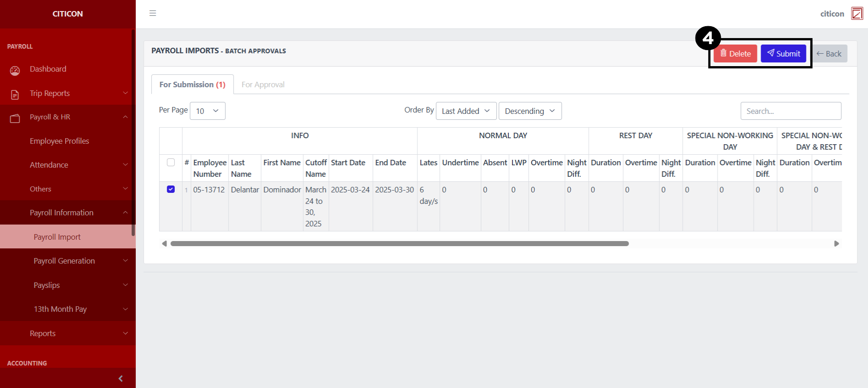The height and width of the screenshot is (388, 868).
Task: Toggle the select-all header checkbox
Action: pos(171,163)
